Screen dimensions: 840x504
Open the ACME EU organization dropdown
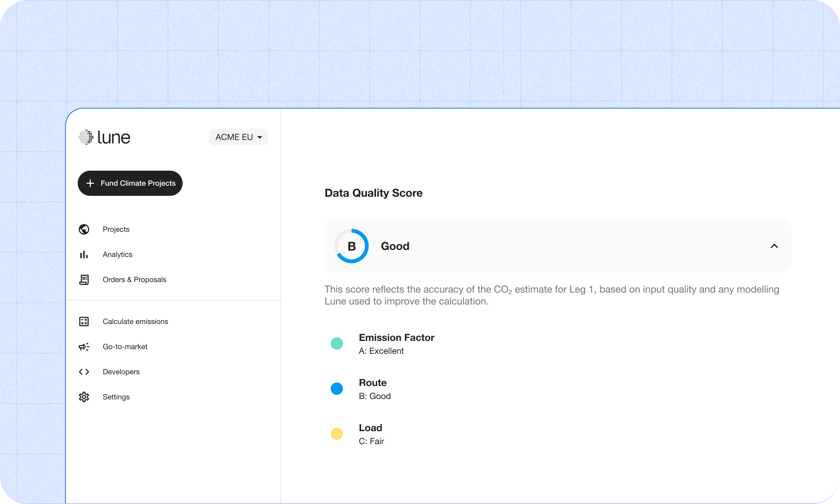(238, 137)
